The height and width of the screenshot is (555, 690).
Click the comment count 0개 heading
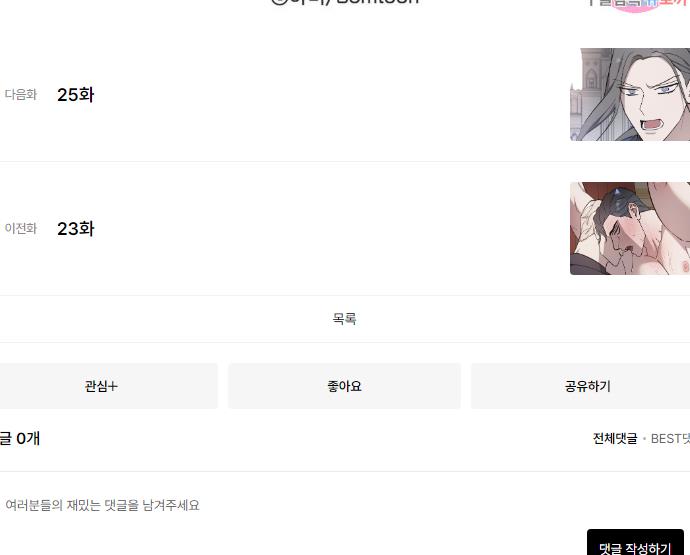tap(20, 438)
